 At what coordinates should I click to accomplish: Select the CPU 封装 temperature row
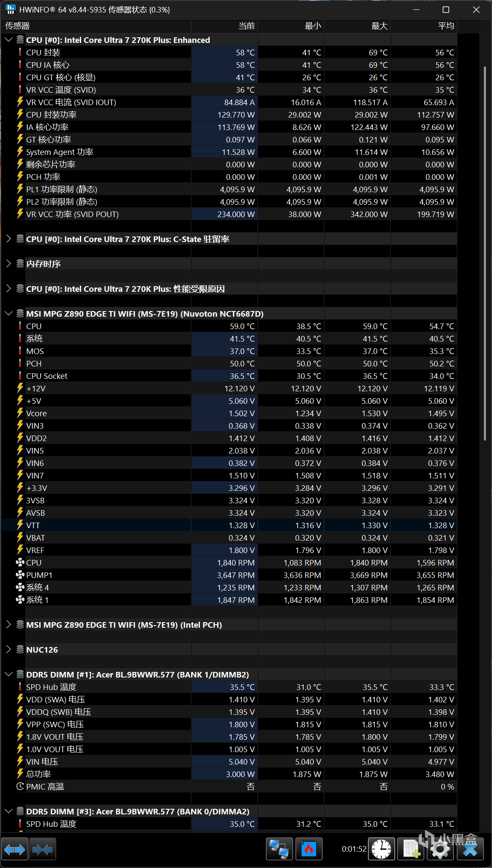229,52
